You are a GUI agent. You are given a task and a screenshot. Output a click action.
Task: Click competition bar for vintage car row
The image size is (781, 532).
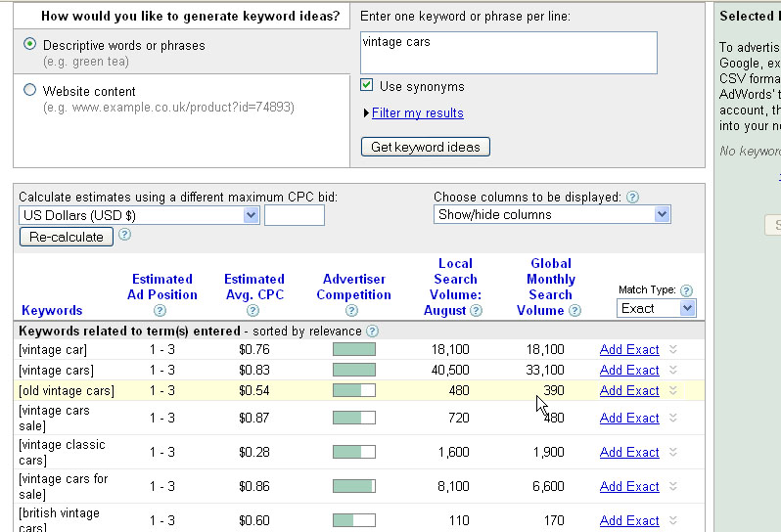click(x=353, y=349)
